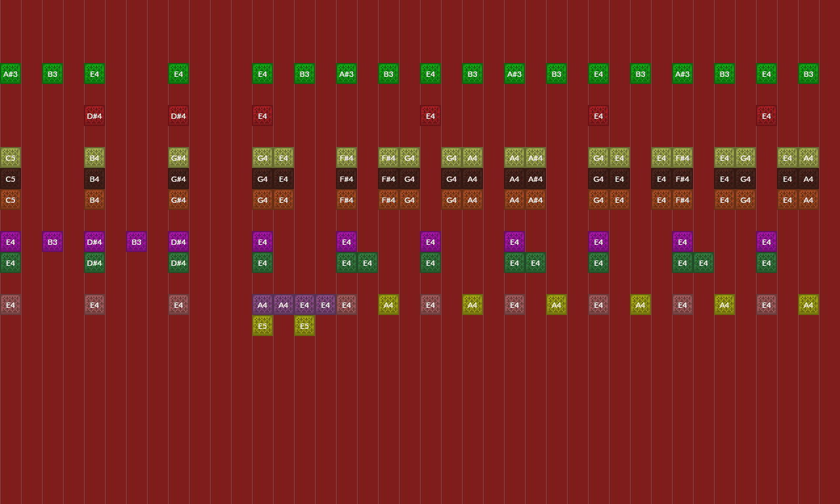Select the lime C5 note in the leftmost column

[10, 158]
